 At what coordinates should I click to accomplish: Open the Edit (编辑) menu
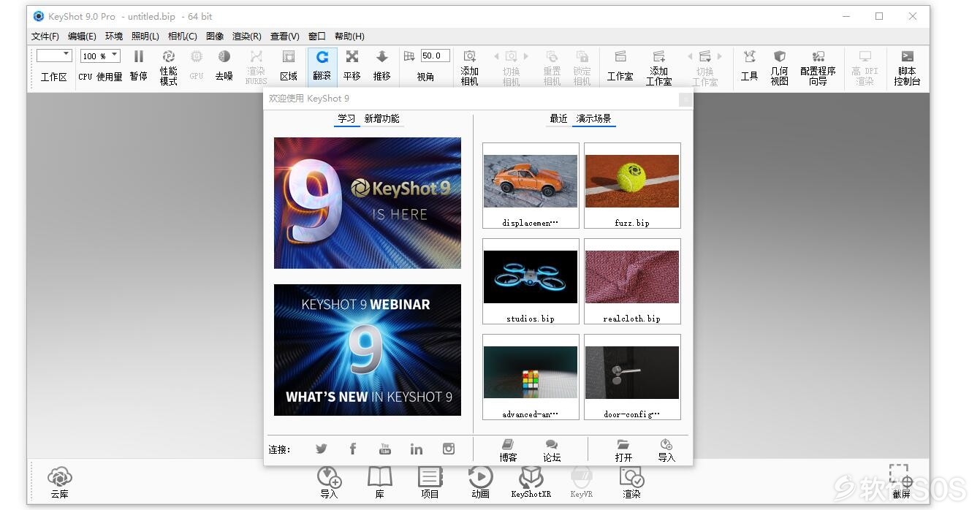click(x=82, y=36)
